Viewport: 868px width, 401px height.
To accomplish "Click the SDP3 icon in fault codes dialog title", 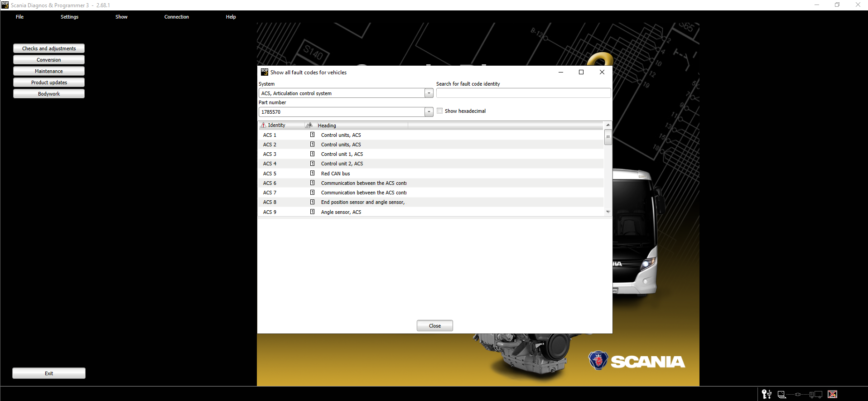I will (265, 72).
